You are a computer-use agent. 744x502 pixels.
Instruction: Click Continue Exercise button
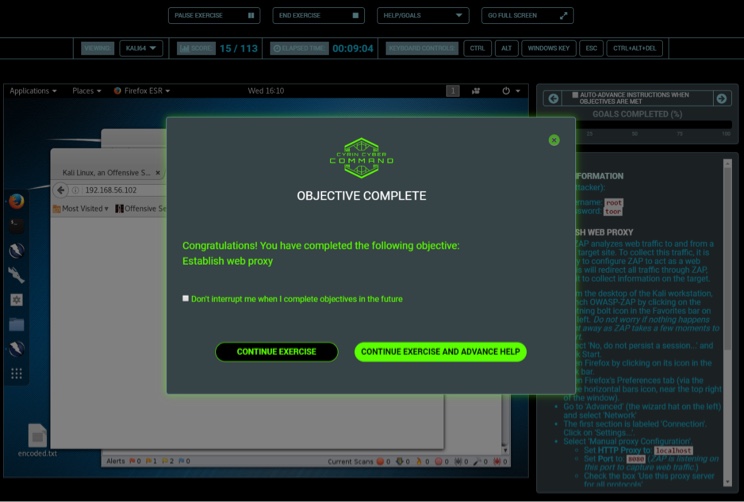(277, 352)
